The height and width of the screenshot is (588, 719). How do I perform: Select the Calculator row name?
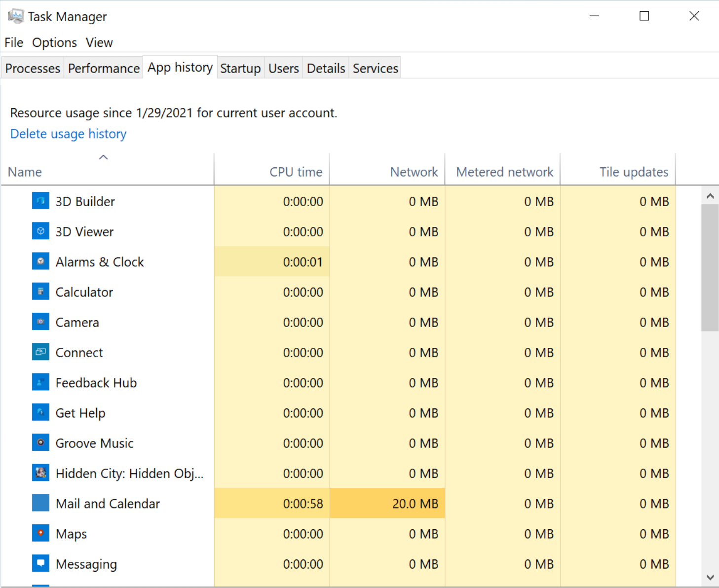pyautogui.click(x=84, y=292)
